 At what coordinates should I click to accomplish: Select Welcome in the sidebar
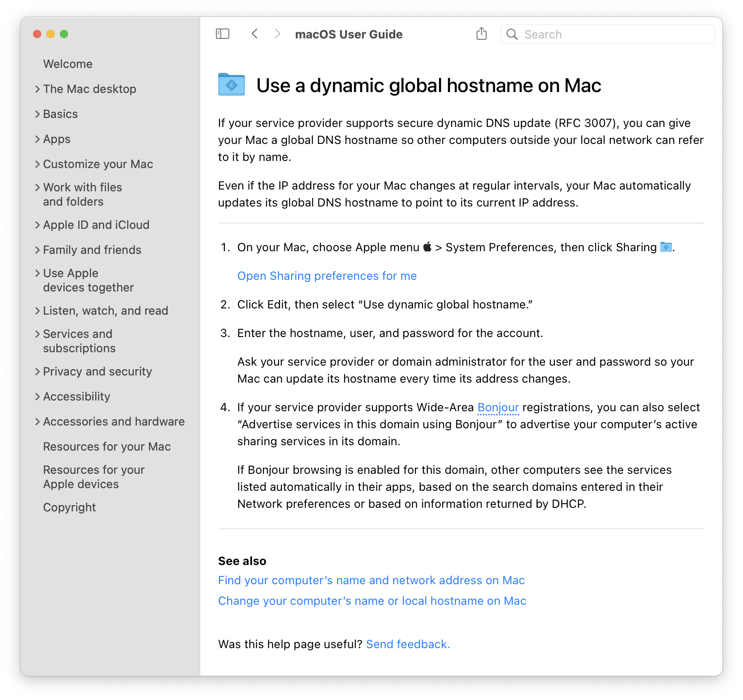pyautogui.click(x=68, y=64)
